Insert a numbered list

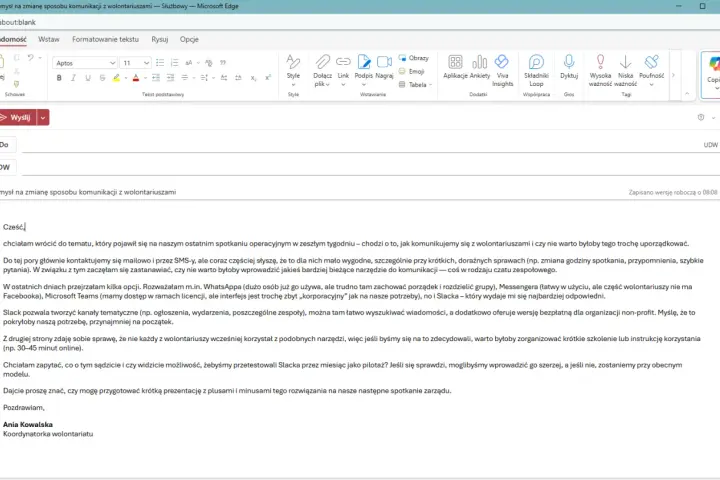(174, 63)
